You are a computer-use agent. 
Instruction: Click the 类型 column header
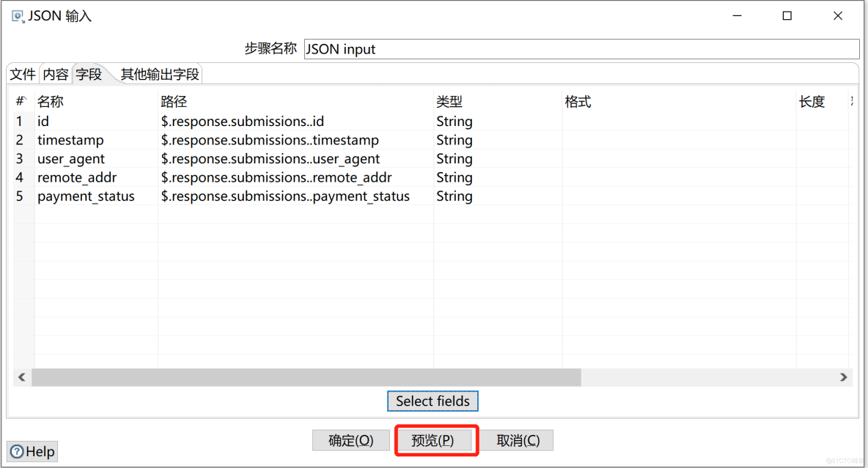click(449, 102)
